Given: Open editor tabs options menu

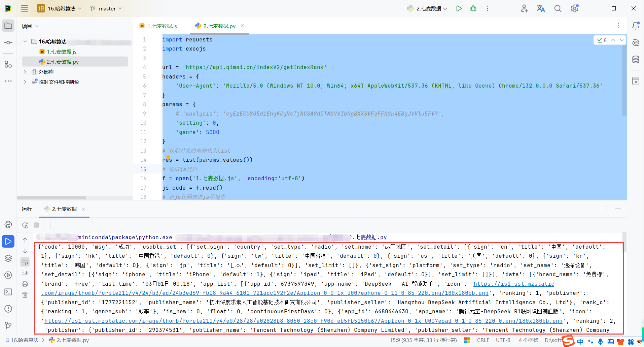Looking at the screenshot, I should coord(618,26).
